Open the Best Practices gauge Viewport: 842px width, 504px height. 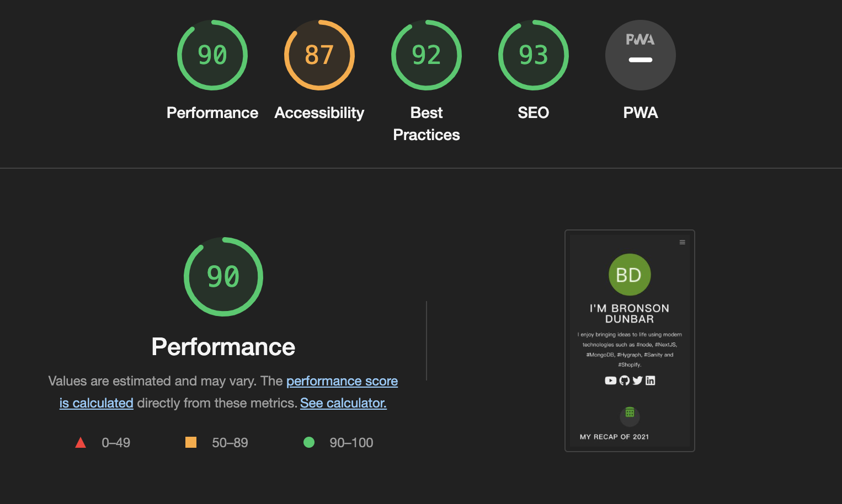(427, 55)
